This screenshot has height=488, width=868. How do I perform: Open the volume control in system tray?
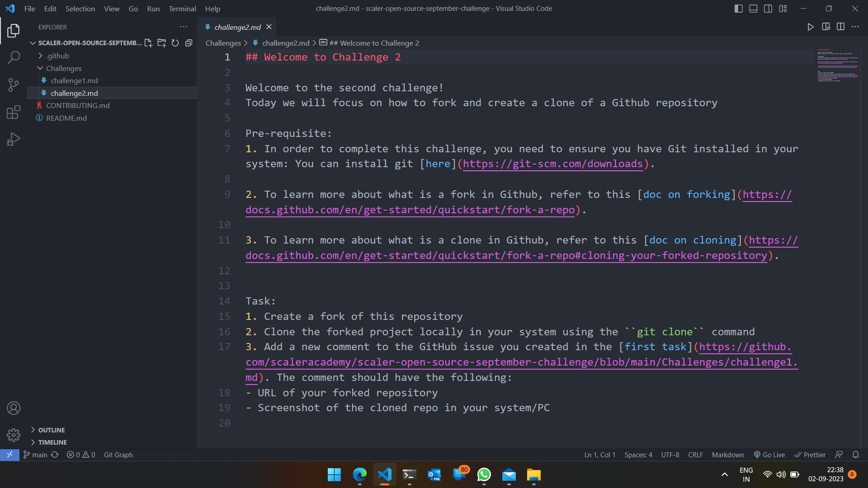coord(781,474)
